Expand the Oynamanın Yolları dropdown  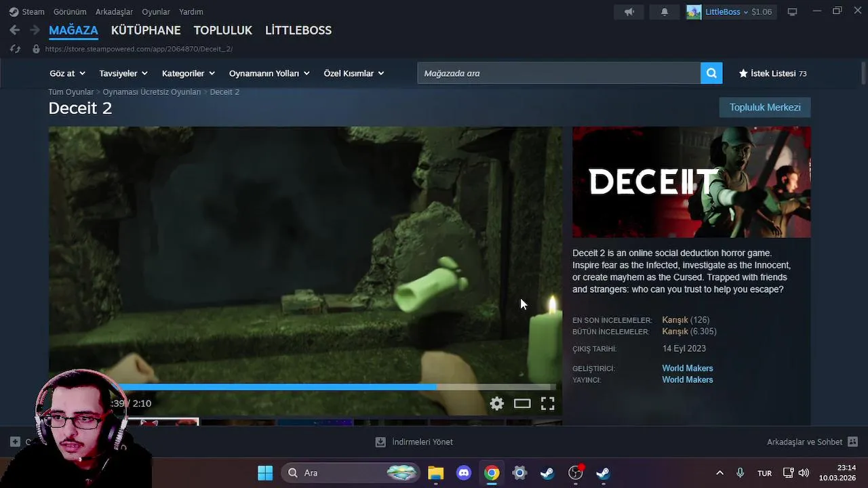click(x=269, y=73)
